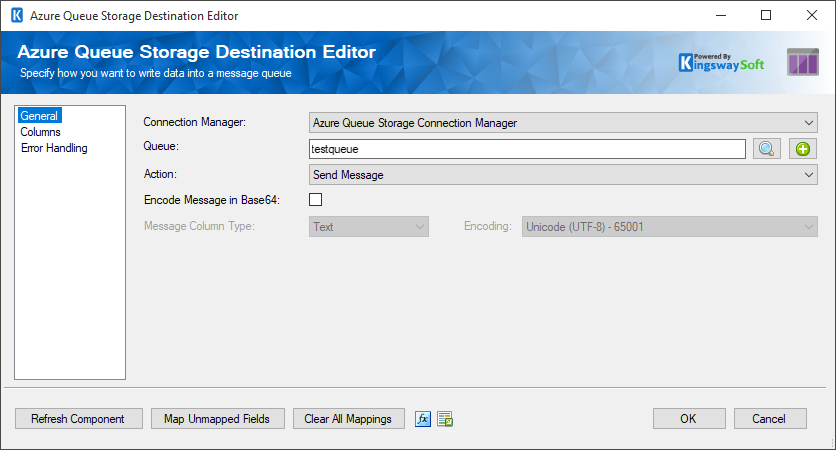Image resolution: width=836 pixels, height=450 pixels.
Task: Click the green plus create queue icon
Action: [x=802, y=149]
